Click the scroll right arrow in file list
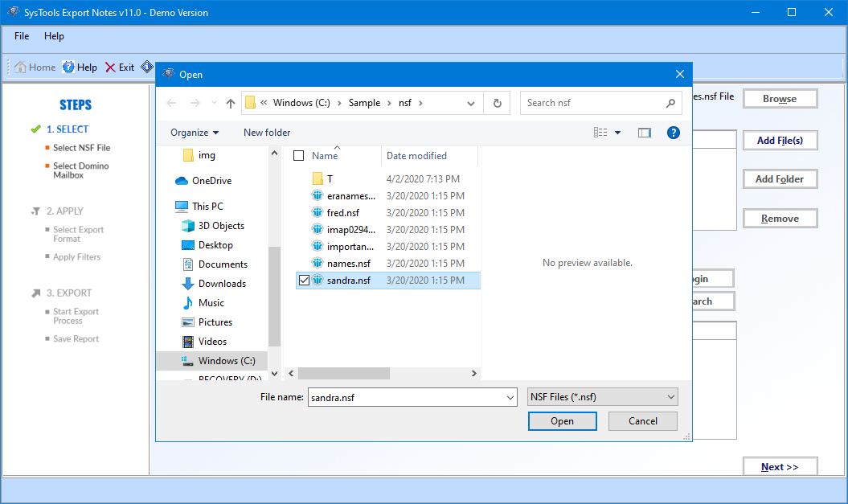The width and height of the screenshot is (848, 504). (473, 374)
